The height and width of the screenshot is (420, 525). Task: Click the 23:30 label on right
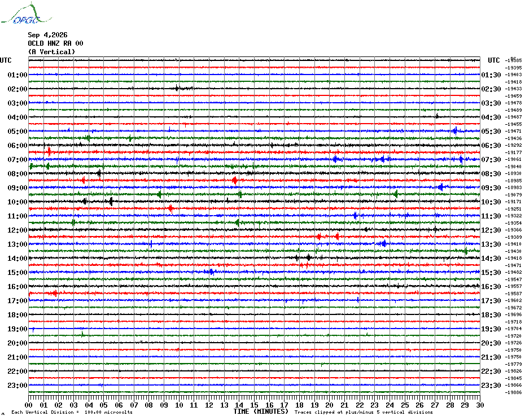[491, 386]
